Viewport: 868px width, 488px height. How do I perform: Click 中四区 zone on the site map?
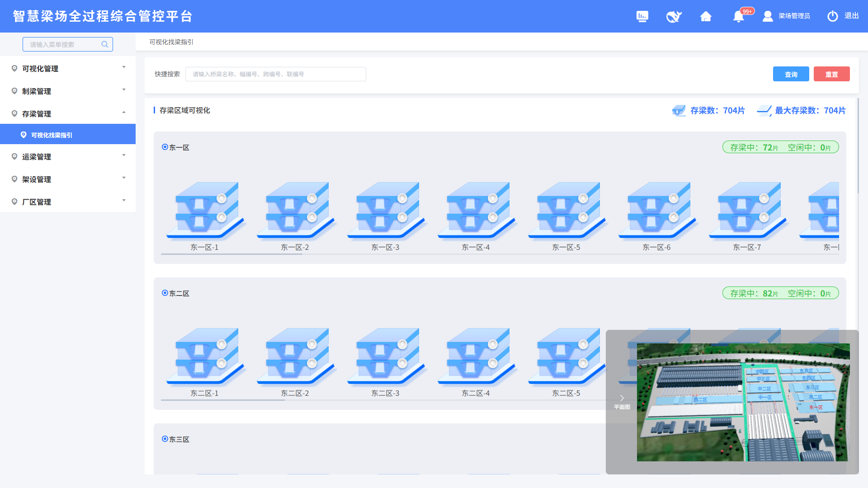762,372
